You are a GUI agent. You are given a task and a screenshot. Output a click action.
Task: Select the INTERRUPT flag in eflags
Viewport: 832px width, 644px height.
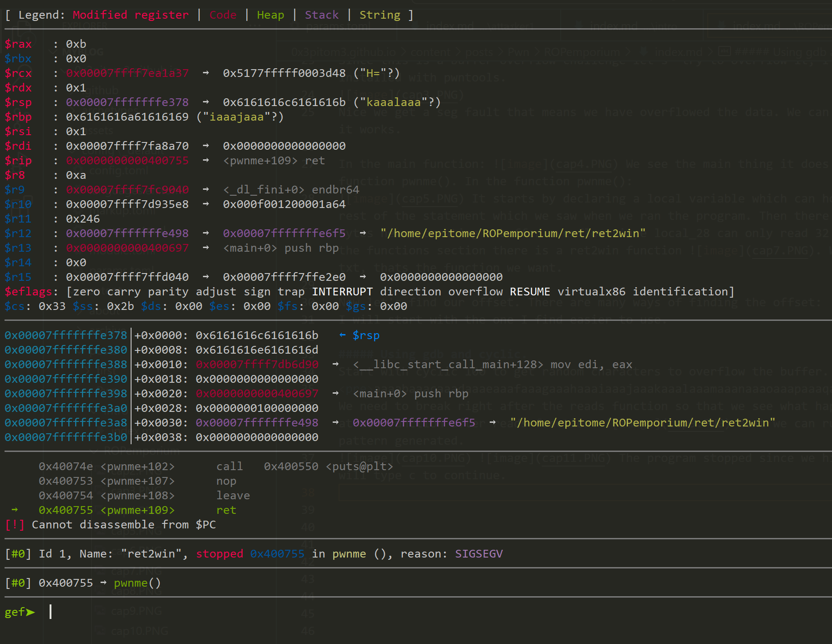[342, 292]
